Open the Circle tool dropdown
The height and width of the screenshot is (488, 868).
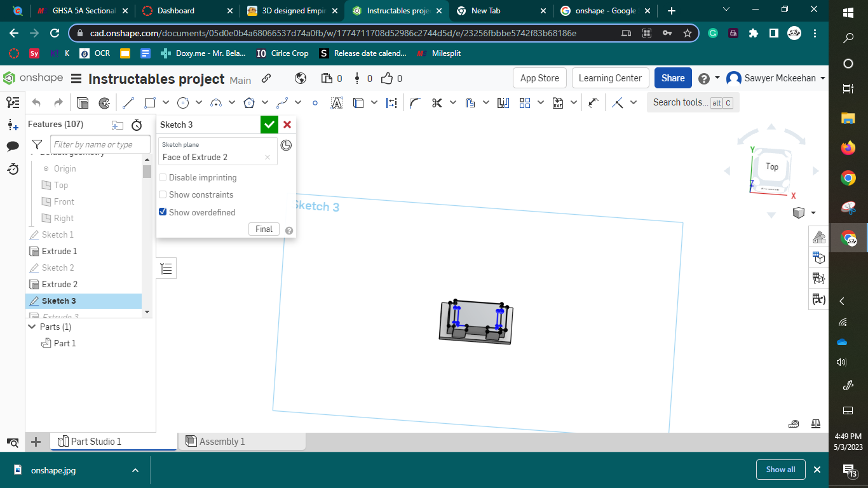pos(198,102)
